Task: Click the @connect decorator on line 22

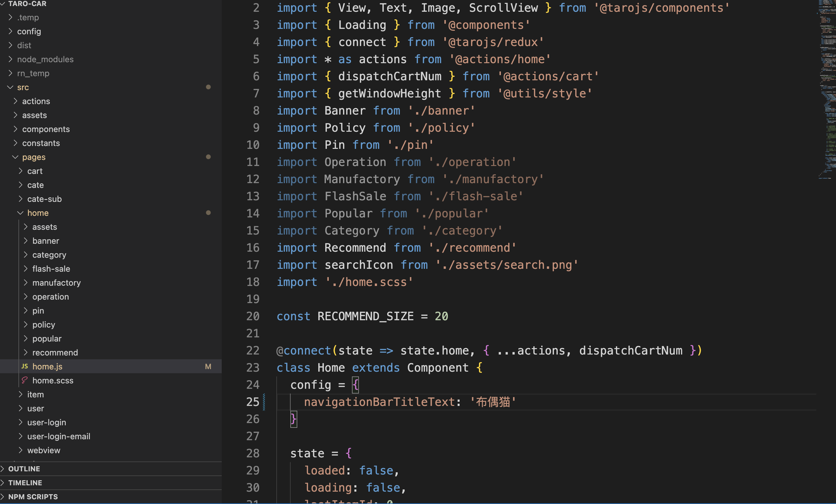Action: [304, 350]
